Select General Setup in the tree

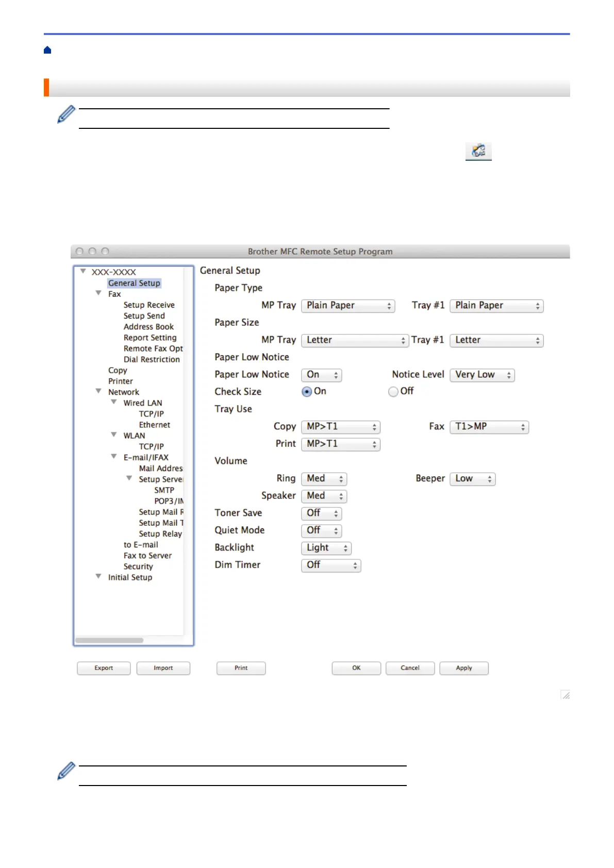[134, 283]
